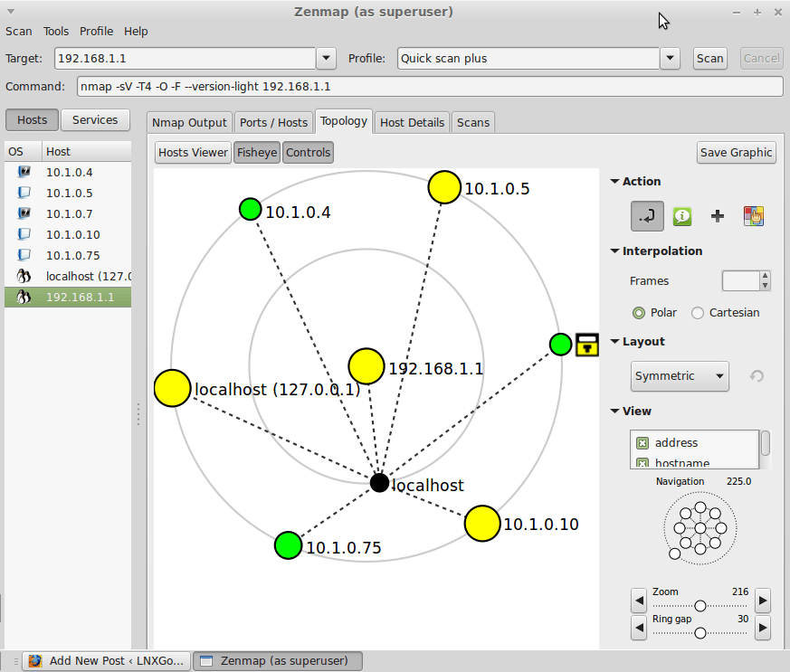Click the 192.168.1.1 yellow node
Image resolution: width=790 pixels, height=672 pixels.
pos(366,366)
